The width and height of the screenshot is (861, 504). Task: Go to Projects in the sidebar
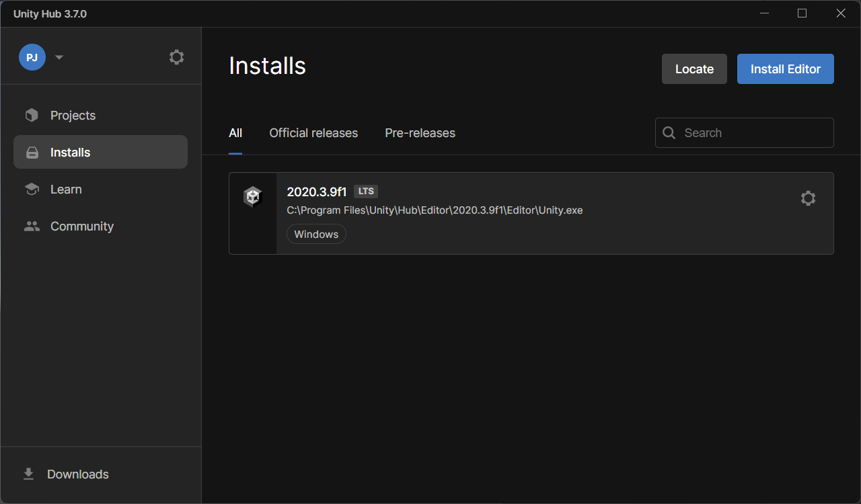pyautogui.click(x=100, y=116)
